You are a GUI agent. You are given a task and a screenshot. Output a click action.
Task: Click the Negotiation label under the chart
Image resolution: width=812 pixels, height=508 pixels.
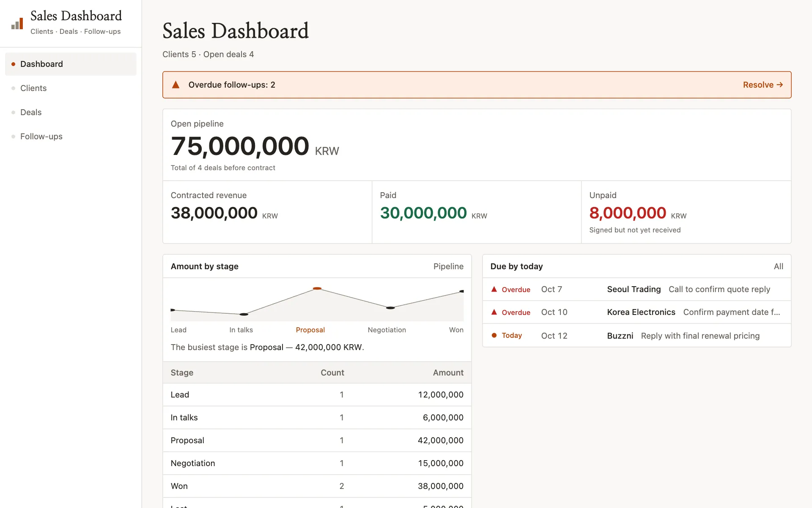click(x=387, y=330)
